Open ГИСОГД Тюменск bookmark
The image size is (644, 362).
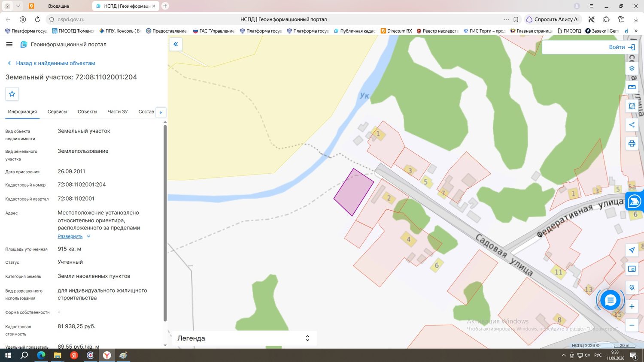[73, 31]
